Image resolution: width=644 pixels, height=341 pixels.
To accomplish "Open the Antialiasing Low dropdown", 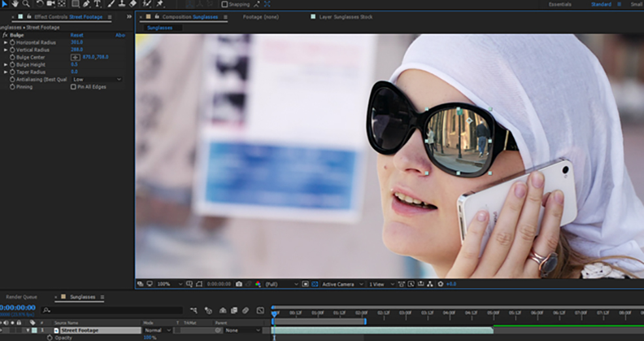I will point(97,80).
